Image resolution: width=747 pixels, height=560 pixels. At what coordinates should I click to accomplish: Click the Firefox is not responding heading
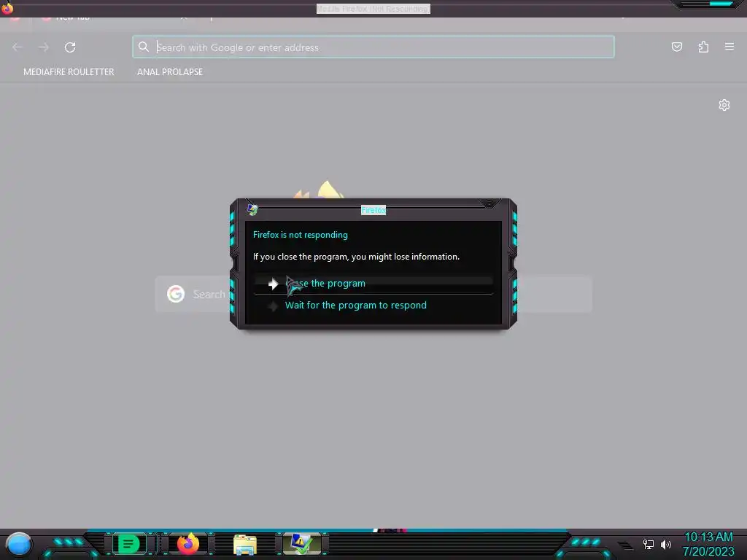(300, 235)
